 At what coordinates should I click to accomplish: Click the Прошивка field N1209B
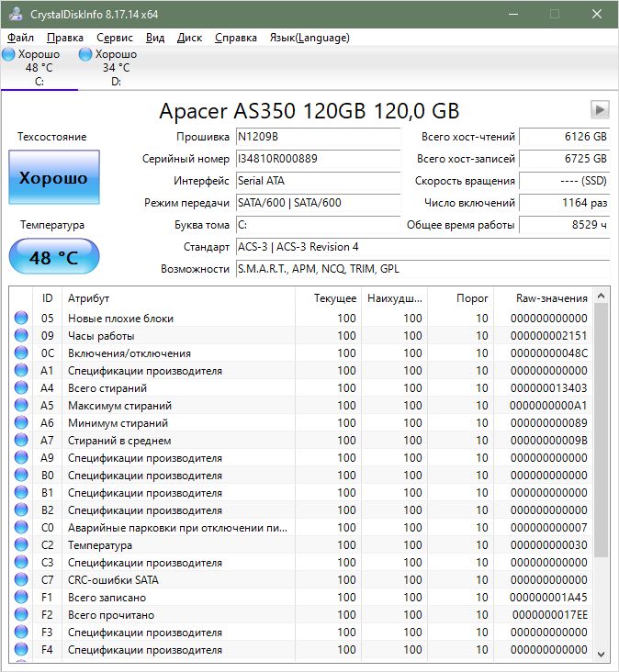click(318, 137)
